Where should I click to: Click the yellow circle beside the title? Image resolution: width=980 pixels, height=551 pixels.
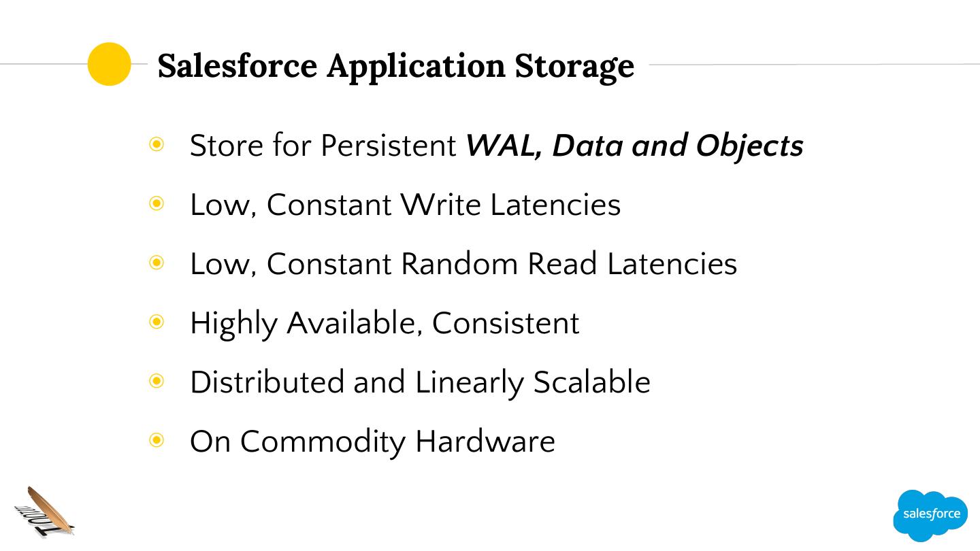point(109,64)
